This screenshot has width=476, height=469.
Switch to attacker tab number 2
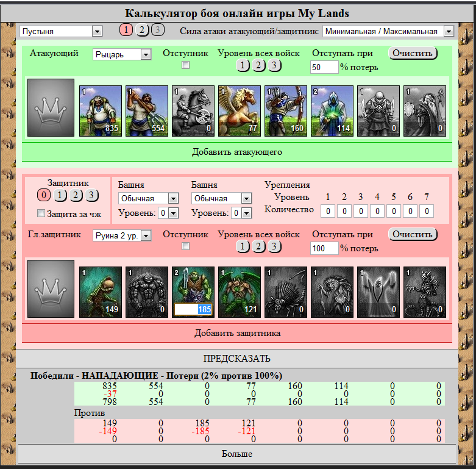141,30
